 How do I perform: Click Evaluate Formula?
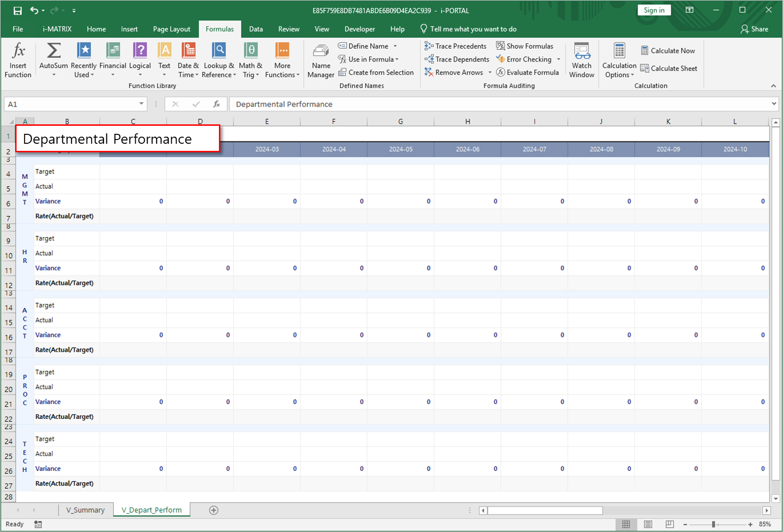(528, 72)
